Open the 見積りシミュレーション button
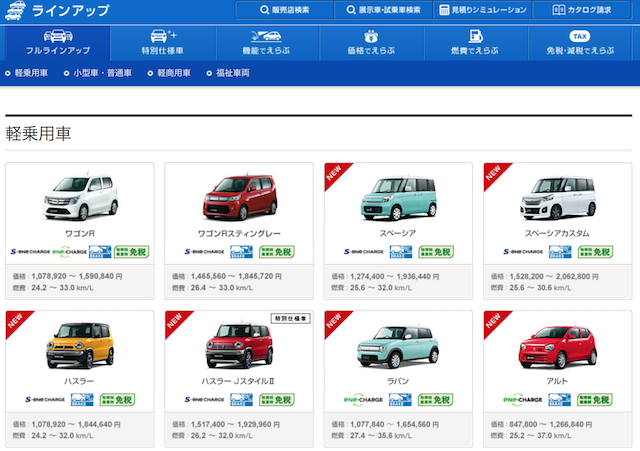640x451 pixels. tap(482, 10)
